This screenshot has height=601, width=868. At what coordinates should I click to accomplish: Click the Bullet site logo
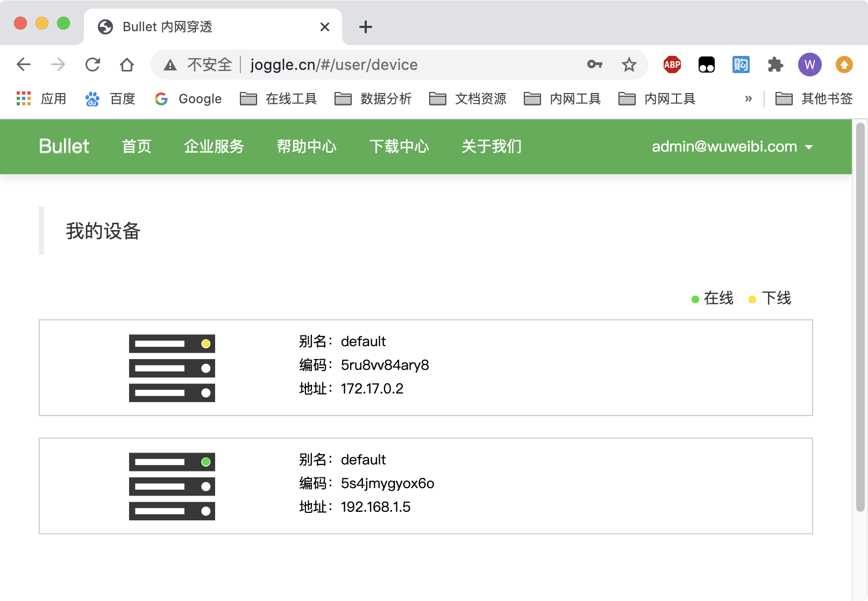click(x=64, y=146)
